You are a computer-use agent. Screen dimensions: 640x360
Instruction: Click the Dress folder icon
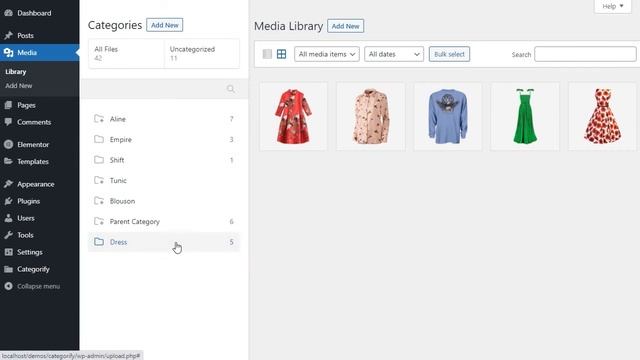[x=99, y=242]
